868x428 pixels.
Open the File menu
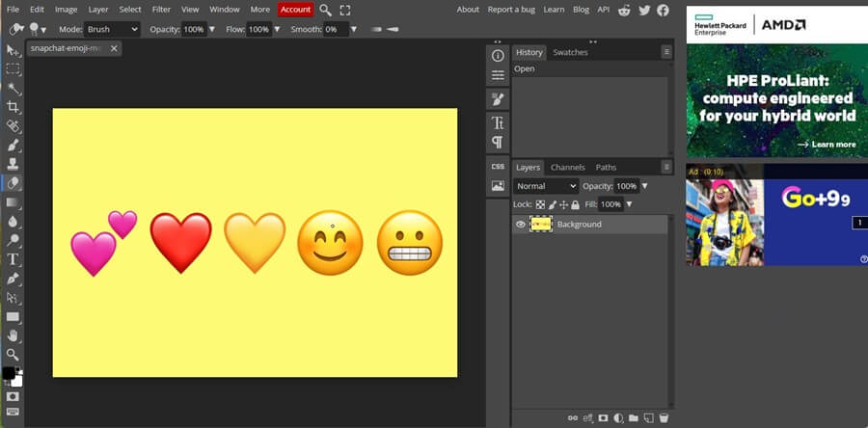pos(13,10)
